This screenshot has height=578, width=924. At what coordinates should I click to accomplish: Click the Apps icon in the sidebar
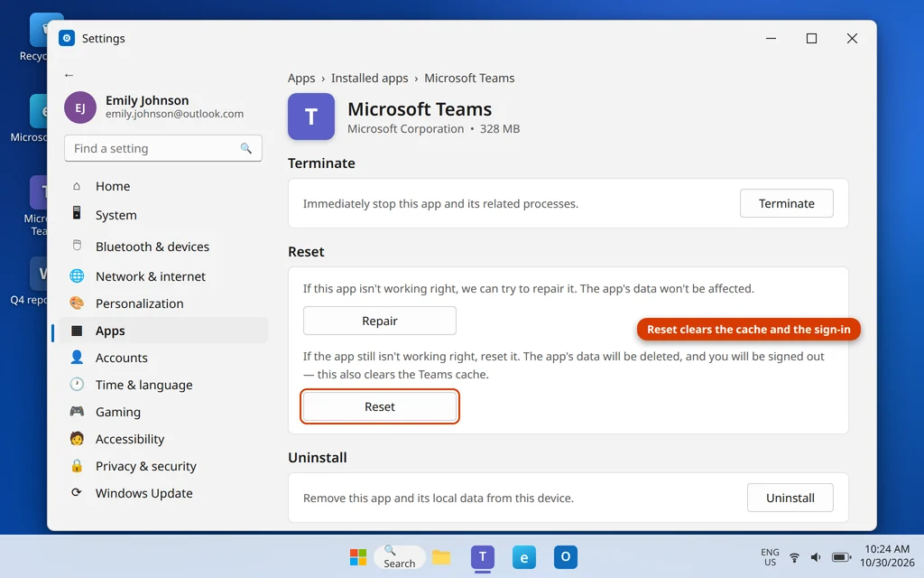tap(77, 331)
